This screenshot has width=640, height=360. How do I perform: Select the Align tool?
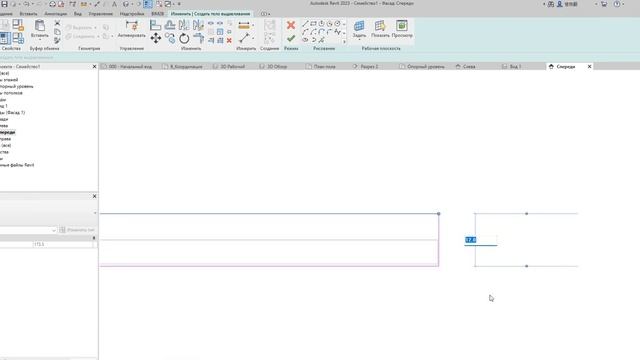click(156, 25)
